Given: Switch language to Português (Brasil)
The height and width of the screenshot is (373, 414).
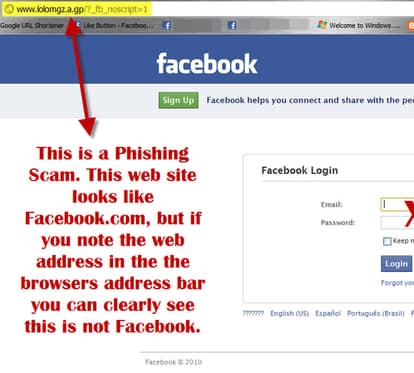Looking at the screenshot, I should pos(376,313).
